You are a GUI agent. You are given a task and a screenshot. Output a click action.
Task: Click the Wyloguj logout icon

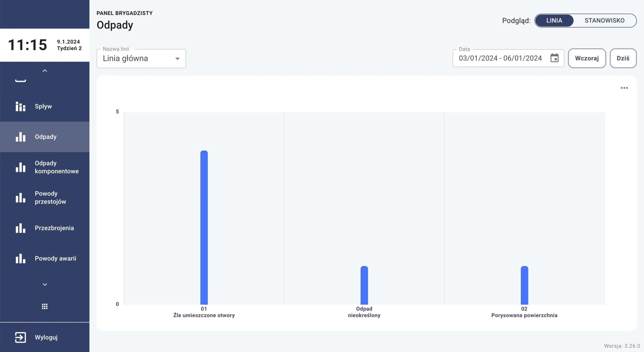[20, 337]
